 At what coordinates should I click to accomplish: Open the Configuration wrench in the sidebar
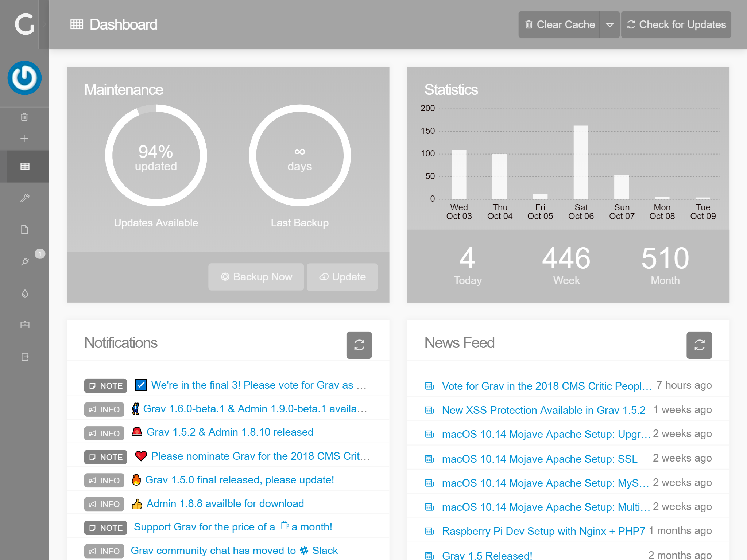24,198
